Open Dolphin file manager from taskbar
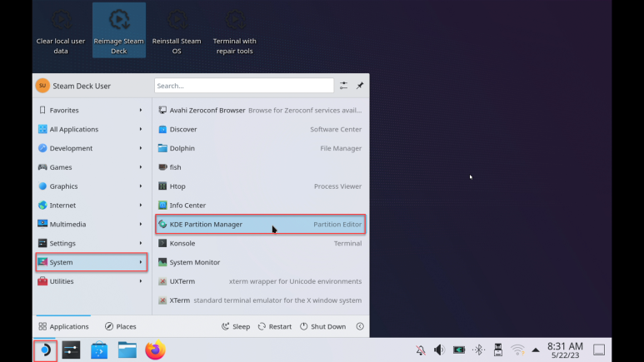Image resolution: width=644 pixels, height=362 pixels. point(127,350)
